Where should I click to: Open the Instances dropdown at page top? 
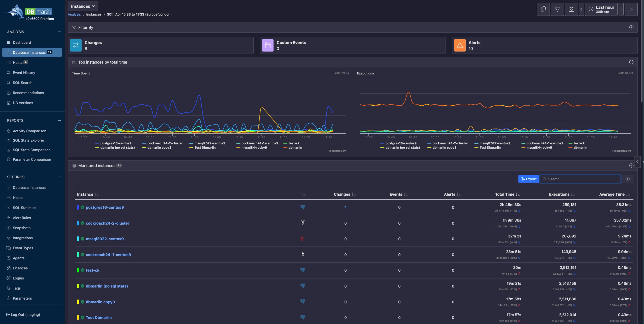pos(83,6)
